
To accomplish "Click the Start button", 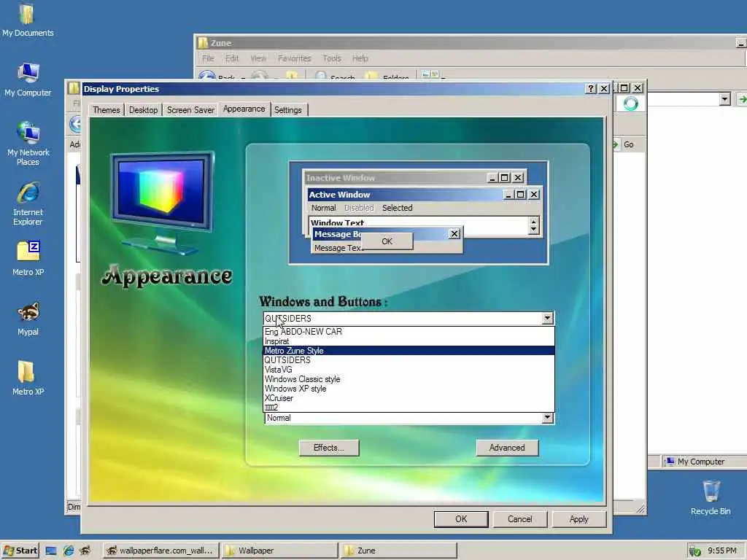I will pos(20,551).
